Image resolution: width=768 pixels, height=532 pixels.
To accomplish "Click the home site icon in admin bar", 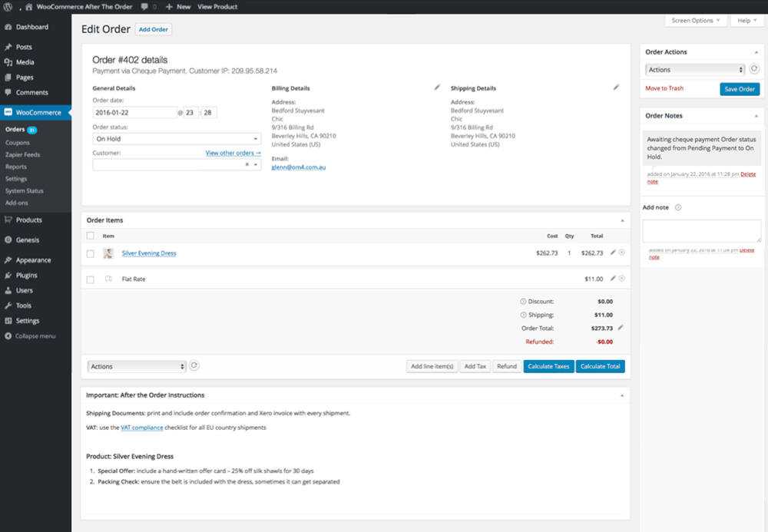I will [29, 7].
